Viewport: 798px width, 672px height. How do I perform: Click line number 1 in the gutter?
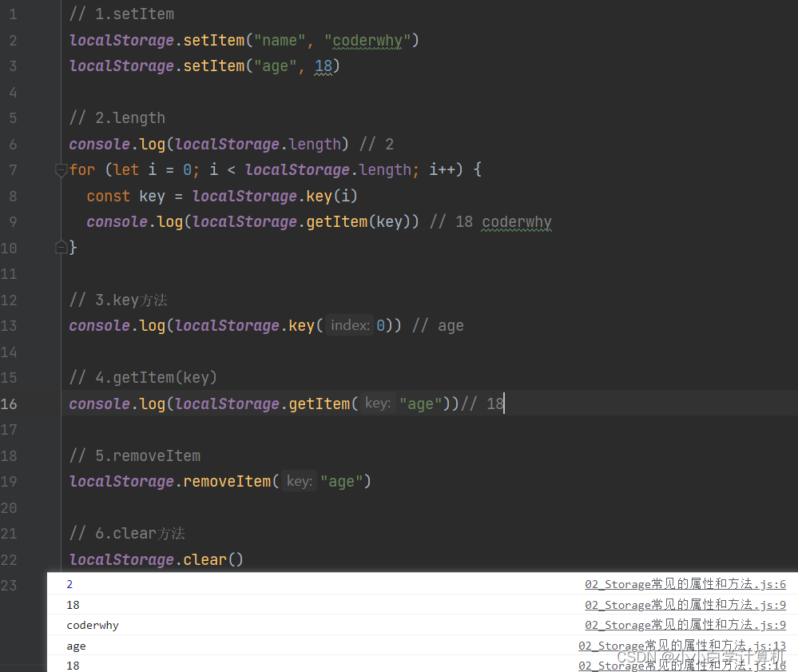point(13,14)
